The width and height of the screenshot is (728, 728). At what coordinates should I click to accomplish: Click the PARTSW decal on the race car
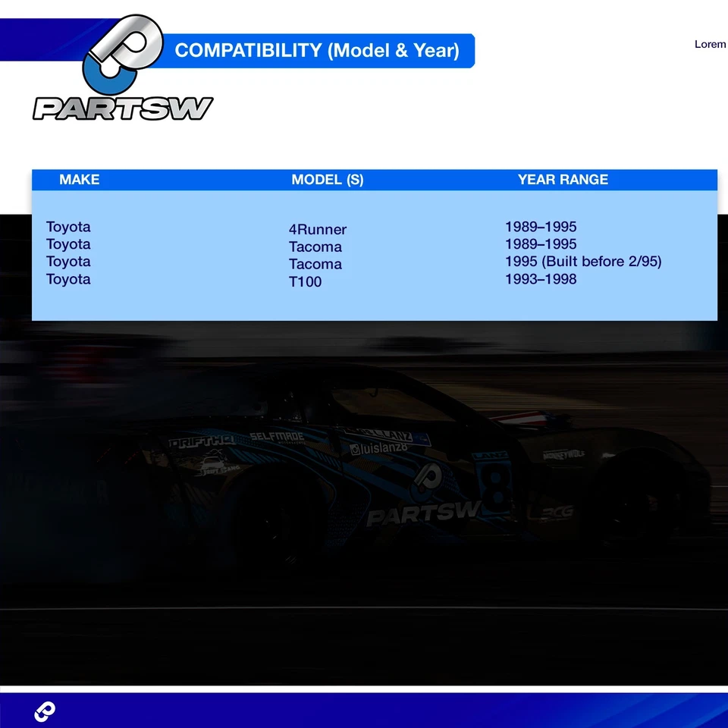423,512
